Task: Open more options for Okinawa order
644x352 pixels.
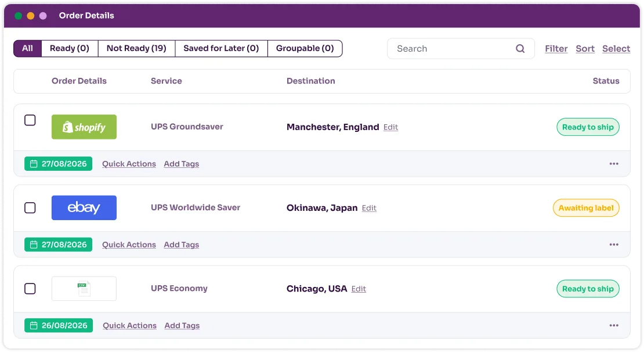Action: click(614, 245)
